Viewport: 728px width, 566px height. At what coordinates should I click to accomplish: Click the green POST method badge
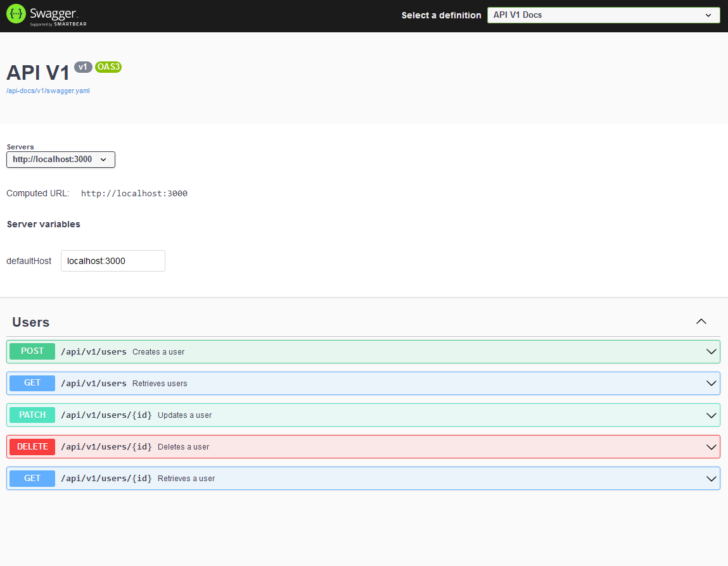(x=32, y=351)
